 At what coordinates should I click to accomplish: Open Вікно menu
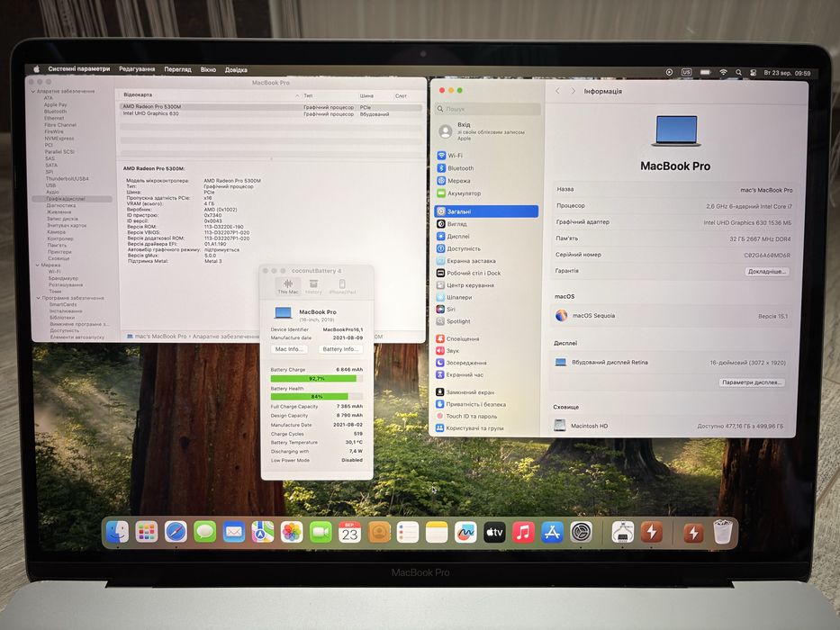point(208,69)
